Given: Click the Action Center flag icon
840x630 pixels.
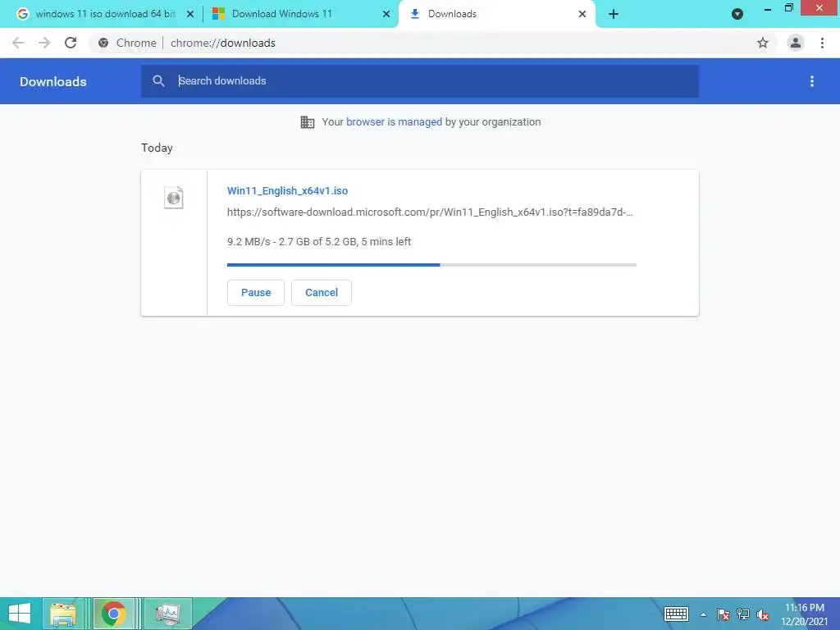Looking at the screenshot, I should tap(724, 614).
